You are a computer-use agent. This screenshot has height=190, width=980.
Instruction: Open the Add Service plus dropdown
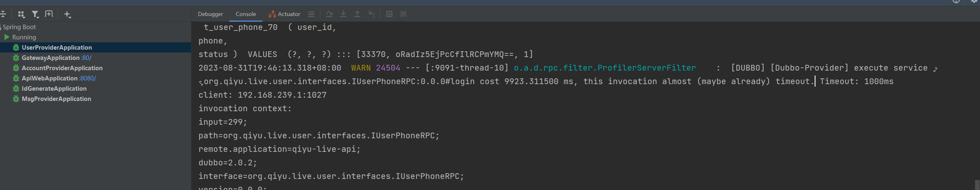pos(67,14)
